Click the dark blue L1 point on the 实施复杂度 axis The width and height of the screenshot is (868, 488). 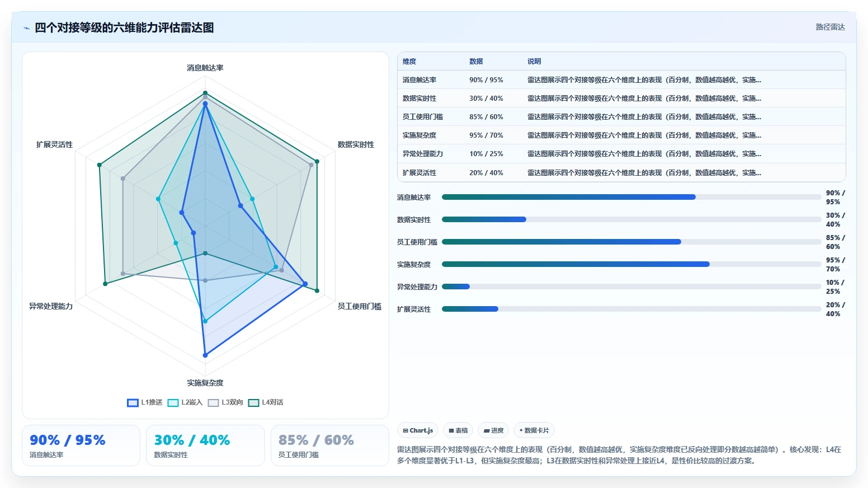pyautogui.click(x=205, y=355)
